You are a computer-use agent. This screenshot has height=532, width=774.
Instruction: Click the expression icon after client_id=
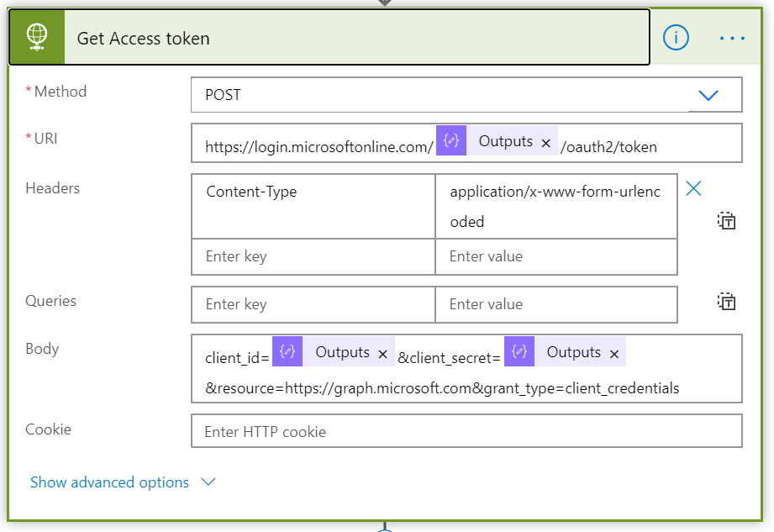pyautogui.click(x=287, y=351)
